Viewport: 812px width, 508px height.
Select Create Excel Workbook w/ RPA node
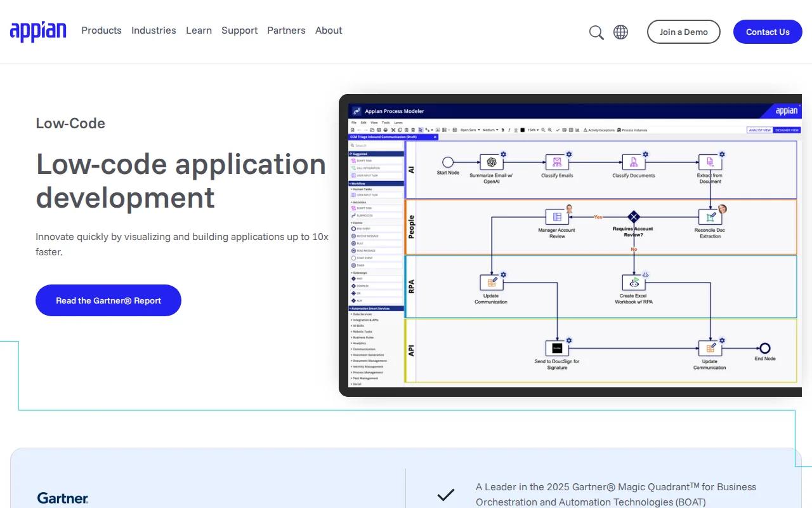pos(633,283)
